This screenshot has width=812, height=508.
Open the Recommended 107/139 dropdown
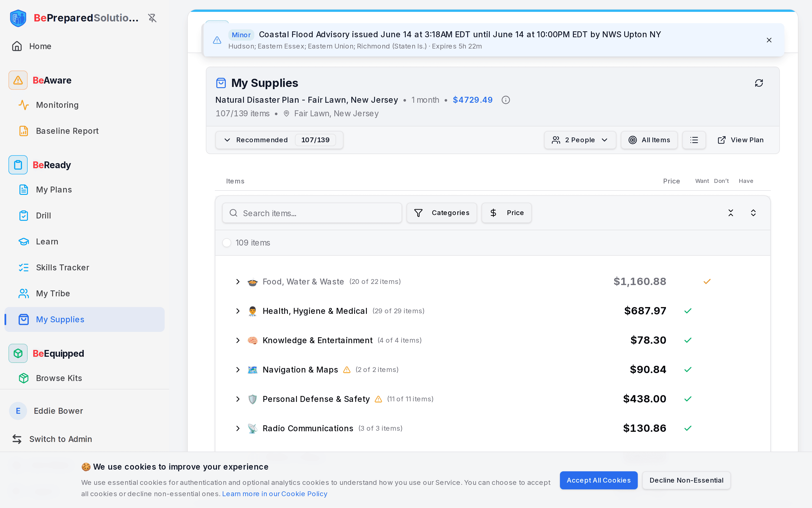279,140
